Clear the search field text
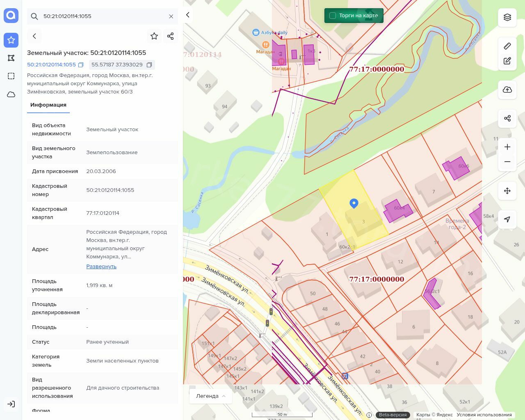The image size is (525, 420). [x=171, y=16]
